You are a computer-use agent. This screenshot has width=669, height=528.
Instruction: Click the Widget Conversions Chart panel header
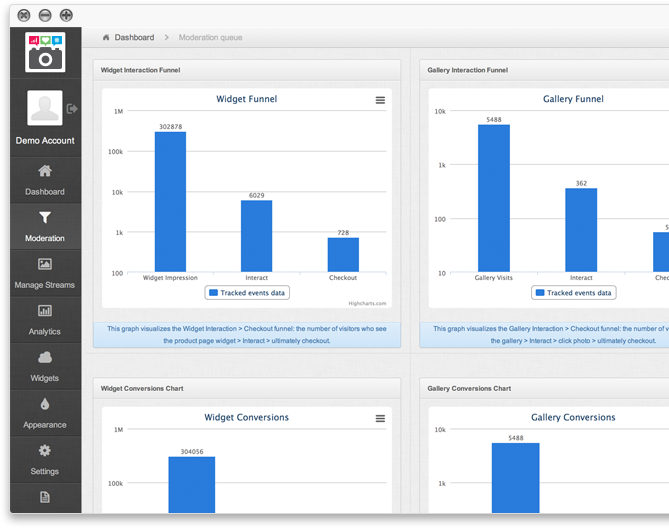click(x=247, y=389)
